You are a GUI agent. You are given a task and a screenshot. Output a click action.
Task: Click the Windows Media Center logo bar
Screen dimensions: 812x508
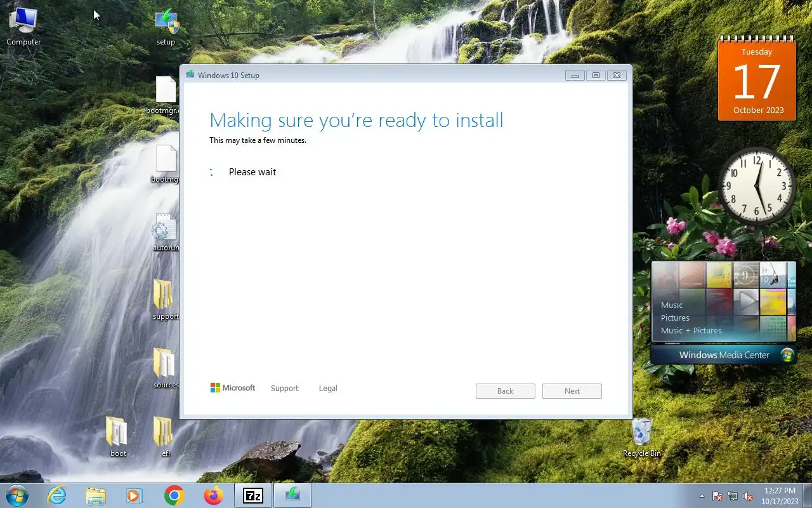(723, 355)
